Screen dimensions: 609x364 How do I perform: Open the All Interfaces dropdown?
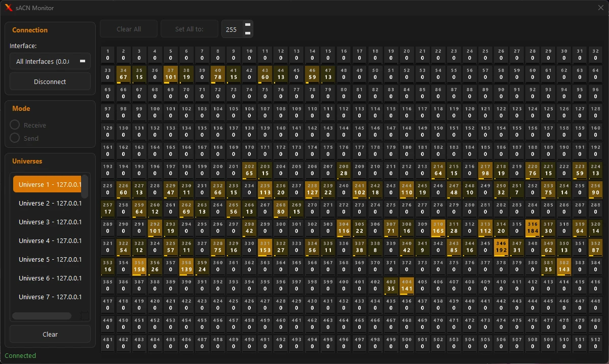[50, 61]
